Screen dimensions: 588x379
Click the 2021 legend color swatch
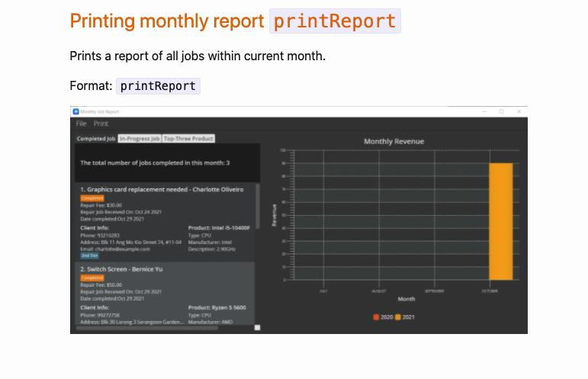click(x=398, y=317)
